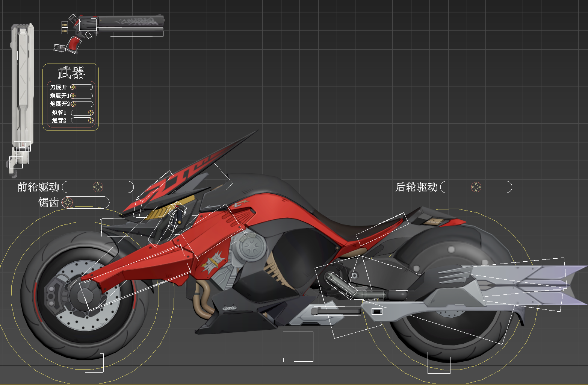The image size is (588, 385).
Task: Select the 炮展开2 slider handle
Action: 74,104
